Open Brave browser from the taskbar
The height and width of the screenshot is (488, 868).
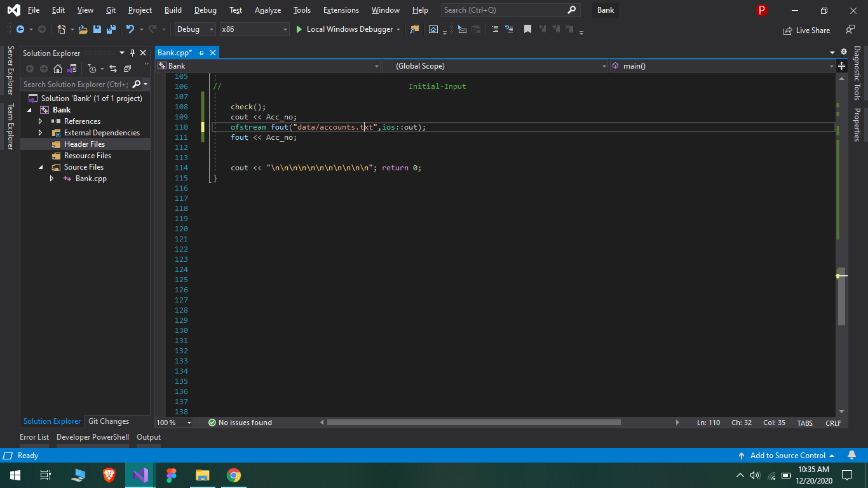click(109, 475)
